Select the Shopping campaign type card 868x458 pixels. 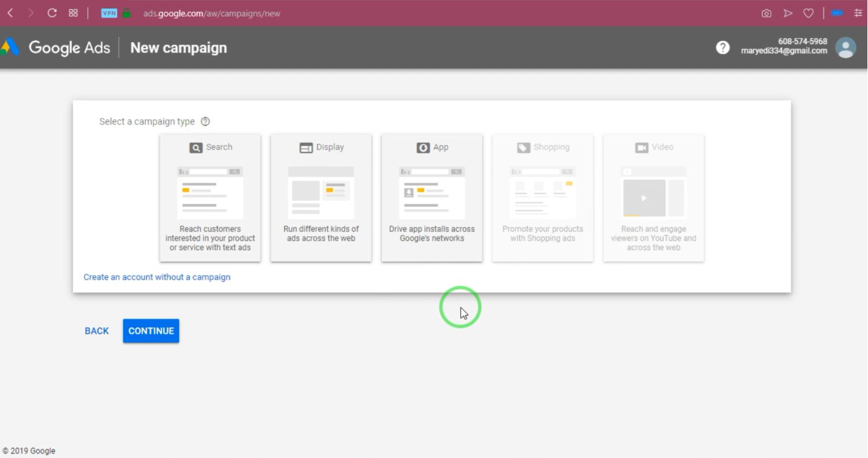(x=542, y=198)
